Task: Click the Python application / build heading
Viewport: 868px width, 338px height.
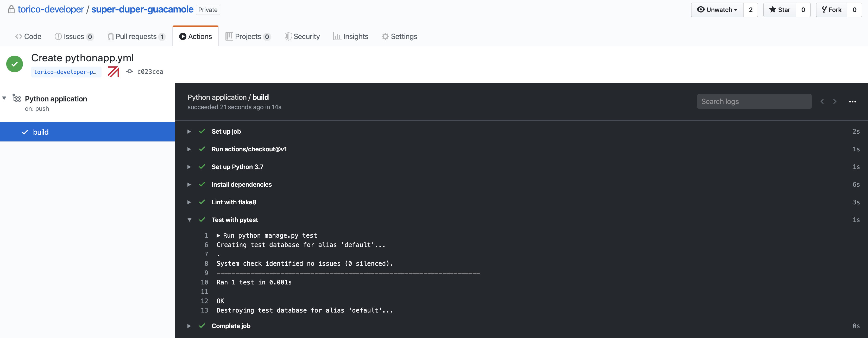Action: coord(228,97)
